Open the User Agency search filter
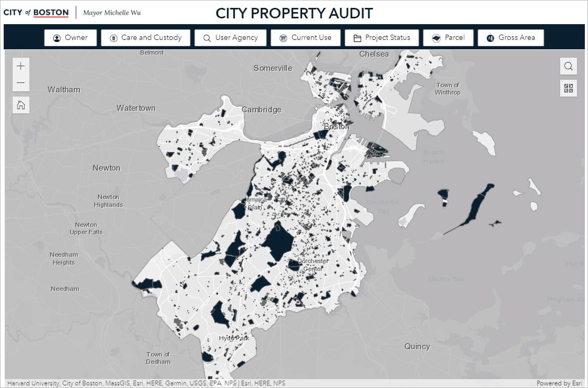Image resolution: width=588 pixels, height=388 pixels. pyautogui.click(x=230, y=37)
